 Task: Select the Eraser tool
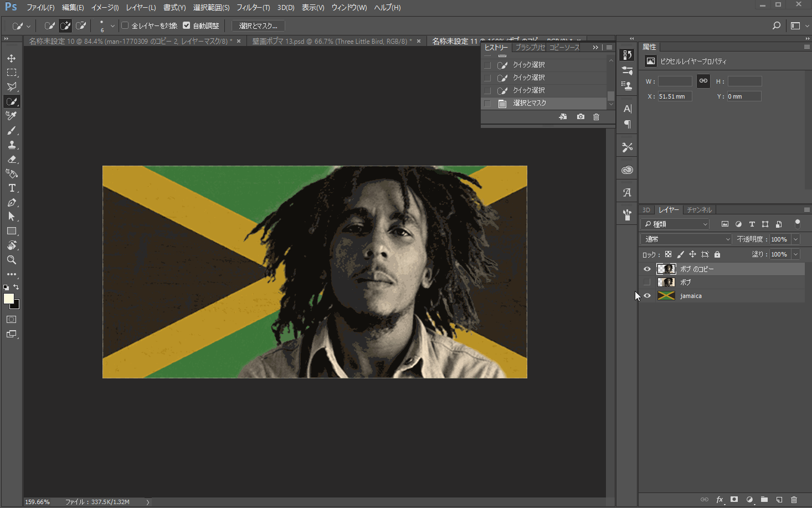tap(12, 159)
